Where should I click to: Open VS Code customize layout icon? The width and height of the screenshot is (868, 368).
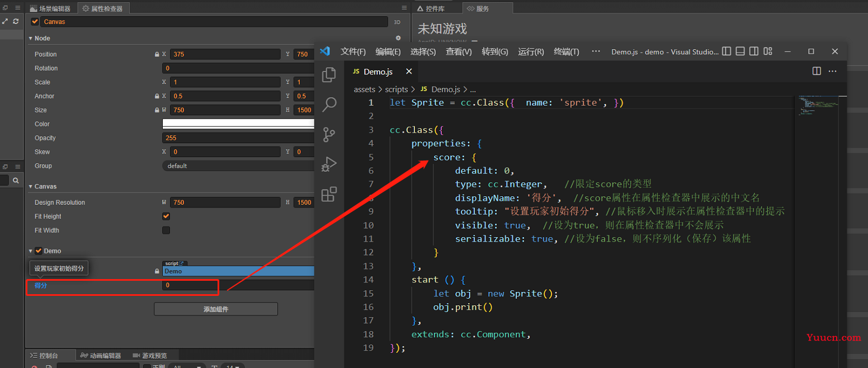click(x=767, y=51)
